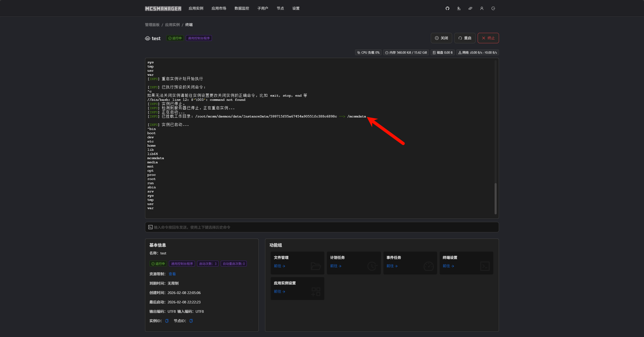
Task: Open 计划任务 scheduled tasks 前往 link
Action: pyautogui.click(x=336, y=266)
